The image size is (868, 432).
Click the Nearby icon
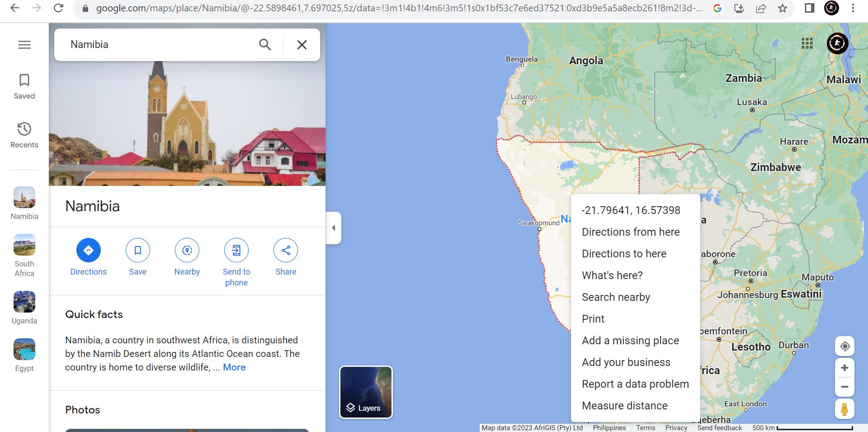(x=187, y=250)
